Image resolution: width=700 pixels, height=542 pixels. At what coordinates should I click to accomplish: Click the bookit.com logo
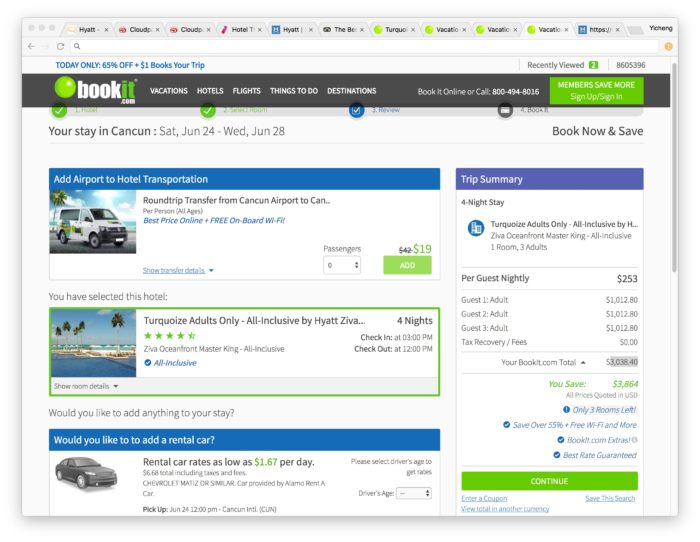coord(95,90)
